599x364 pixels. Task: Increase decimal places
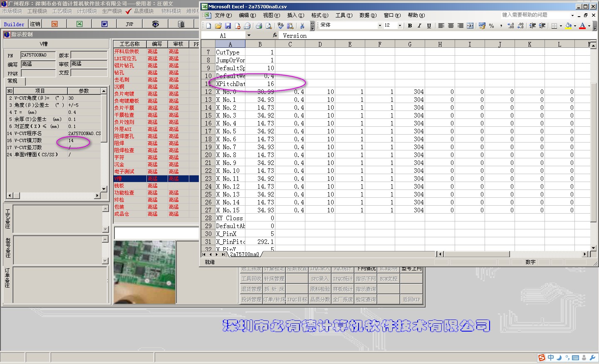[x=511, y=26]
